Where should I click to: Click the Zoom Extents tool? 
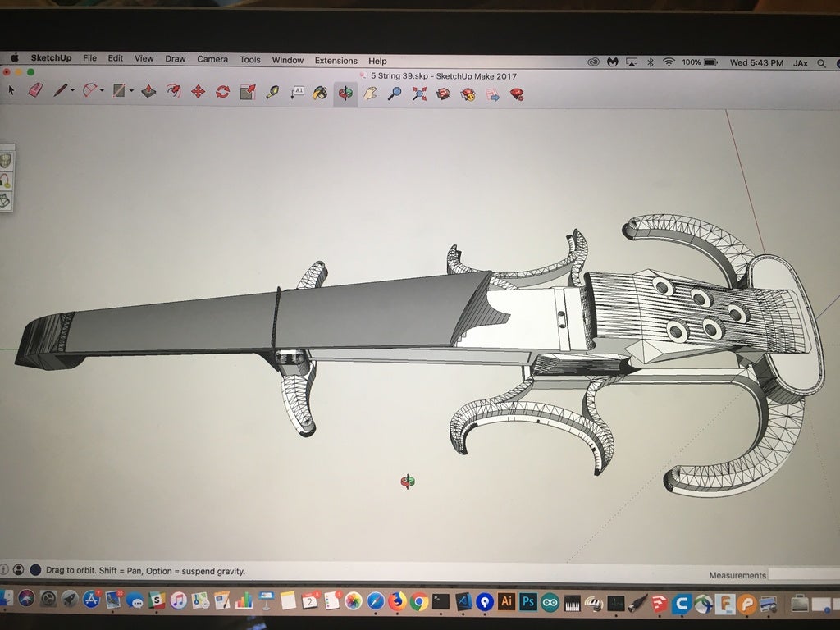coord(419,95)
